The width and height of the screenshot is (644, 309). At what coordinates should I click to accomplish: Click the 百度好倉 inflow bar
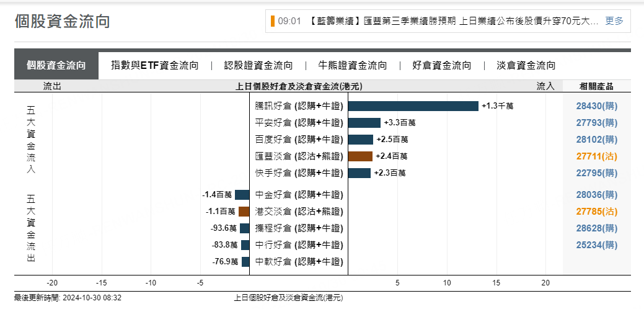coord(361,139)
